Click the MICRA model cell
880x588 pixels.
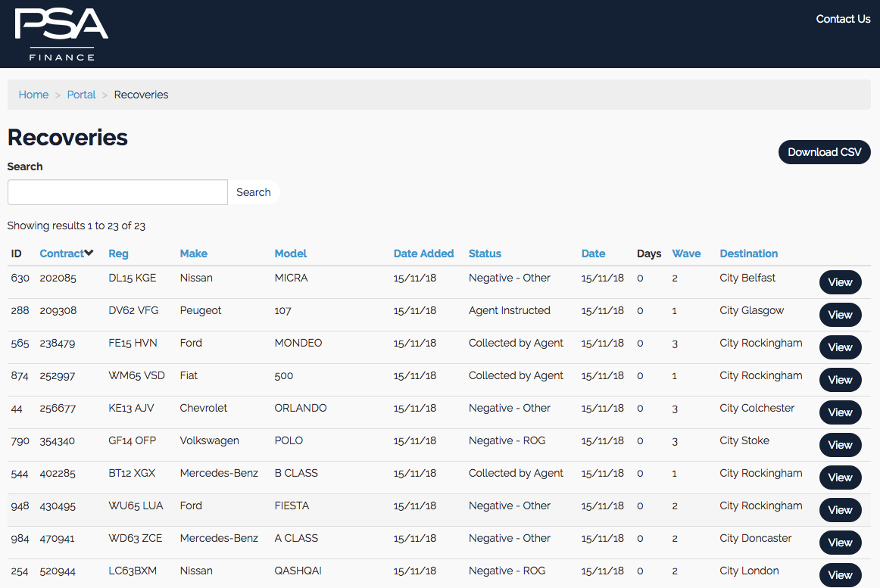tap(292, 278)
